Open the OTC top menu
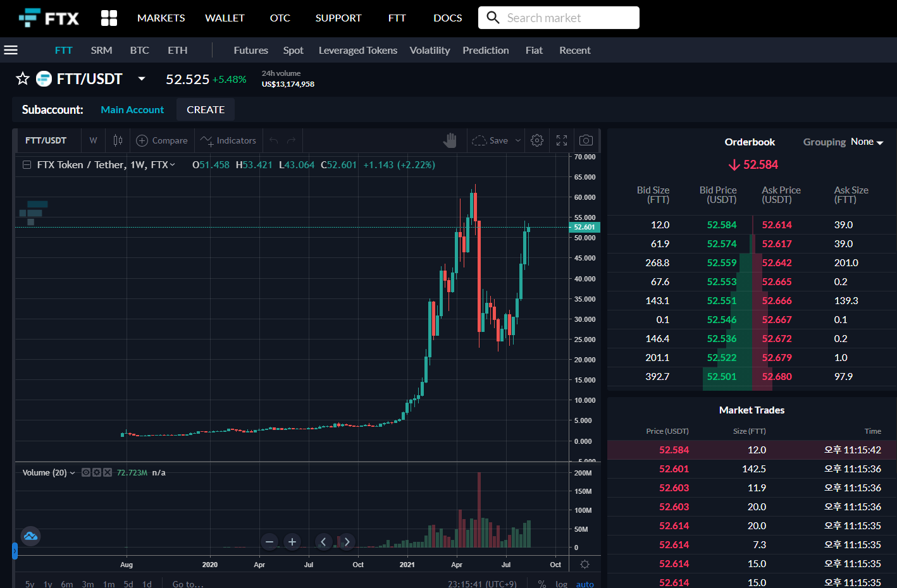 pyautogui.click(x=280, y=18)
